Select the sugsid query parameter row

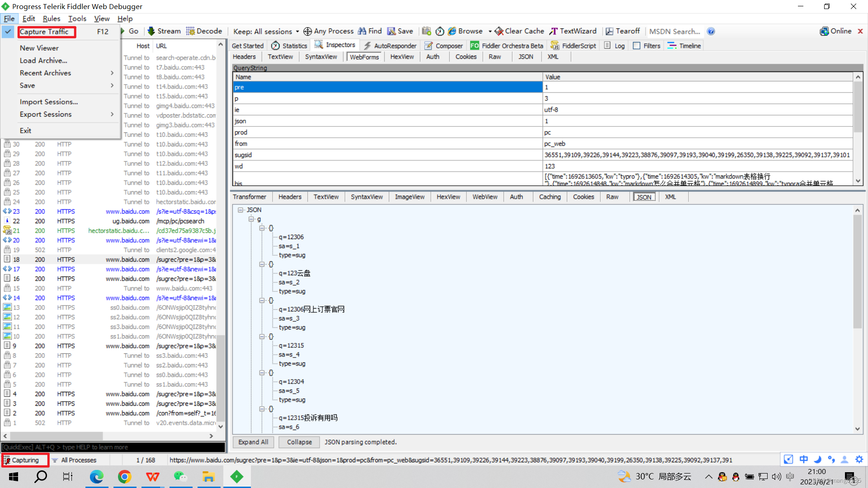542,155
